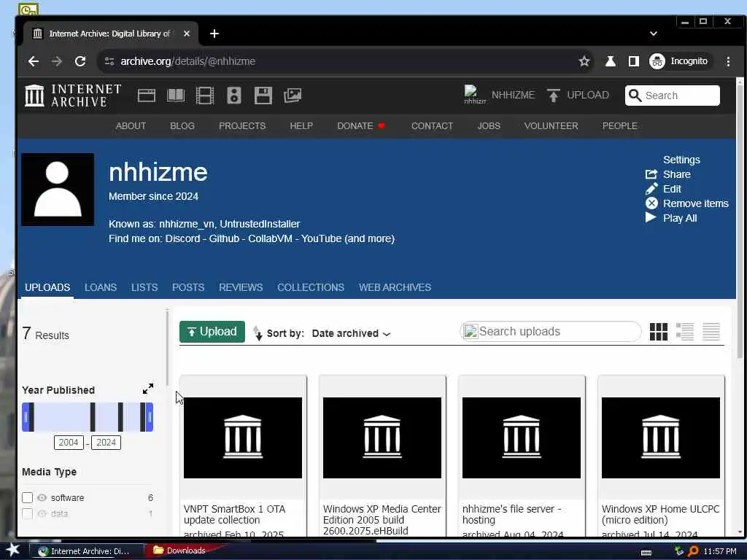Open profile Settings link
This screenshot has height=560, width=747.
tap(681, 160)
